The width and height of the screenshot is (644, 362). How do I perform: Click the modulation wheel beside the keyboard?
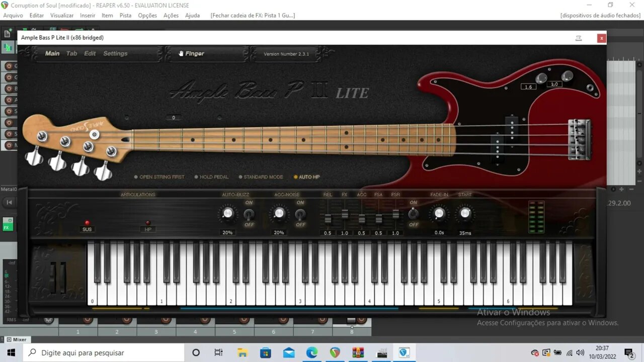63,277
